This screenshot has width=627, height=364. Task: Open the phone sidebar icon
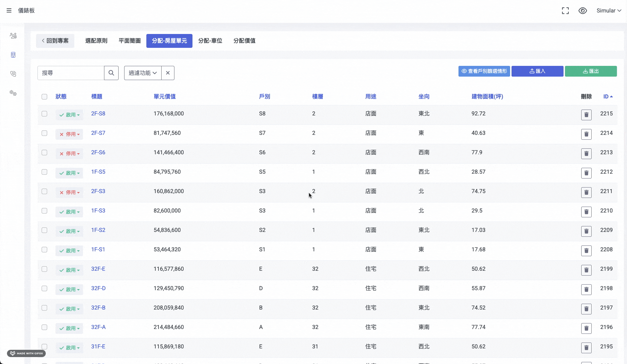tap(13, 74)
